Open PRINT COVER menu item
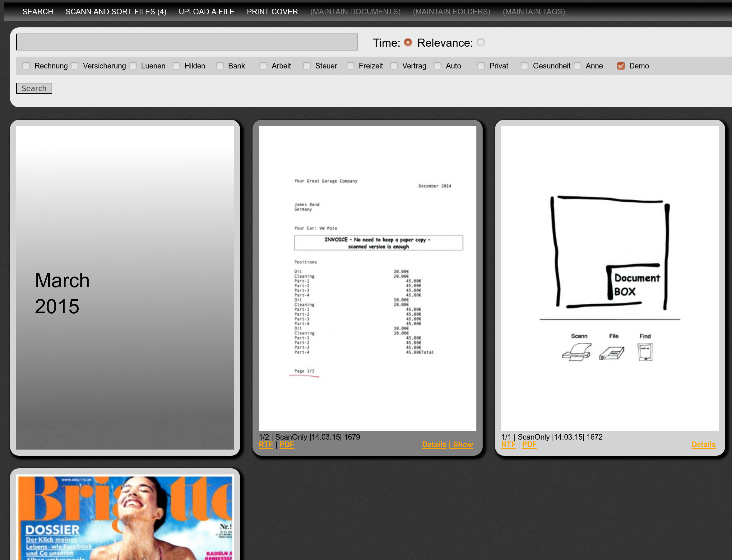 coord(272,12)
